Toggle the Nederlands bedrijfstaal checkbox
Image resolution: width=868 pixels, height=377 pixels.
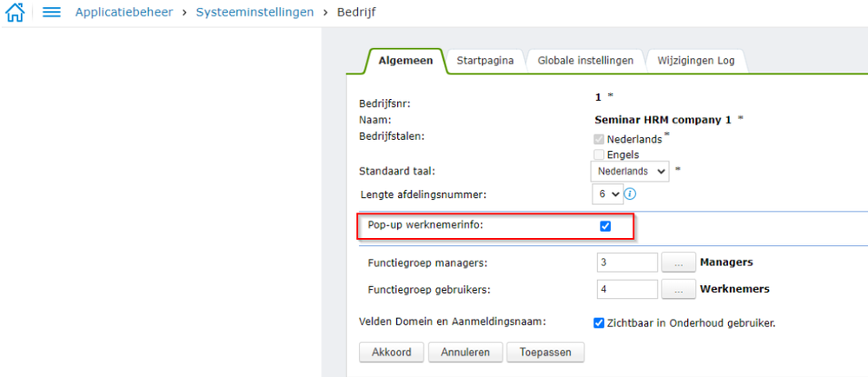600,139
